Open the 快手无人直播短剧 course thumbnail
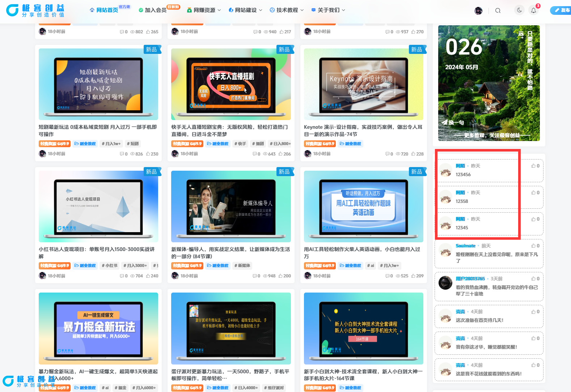 231,84
